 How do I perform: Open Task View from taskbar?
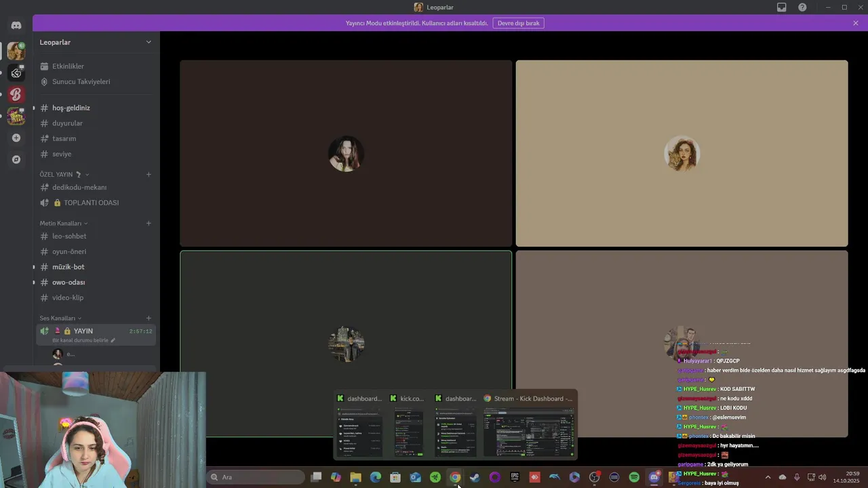point(316,477)
